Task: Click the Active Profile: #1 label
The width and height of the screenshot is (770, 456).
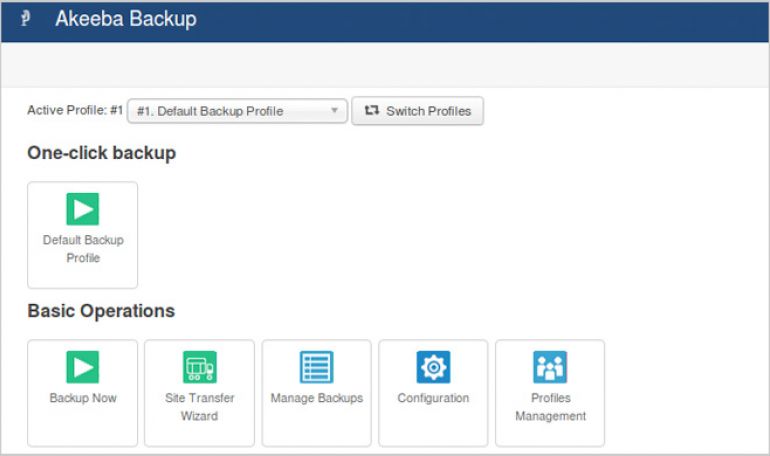Action: point(75,110)
